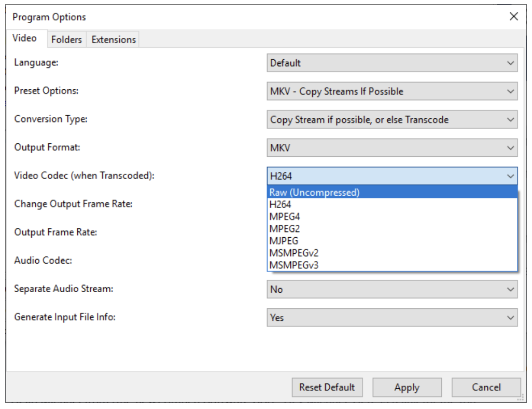Viewport: 532px width, 409px height.
Task: Collapse the Video Codec H264 dropdown
Action: coord(392,176)
